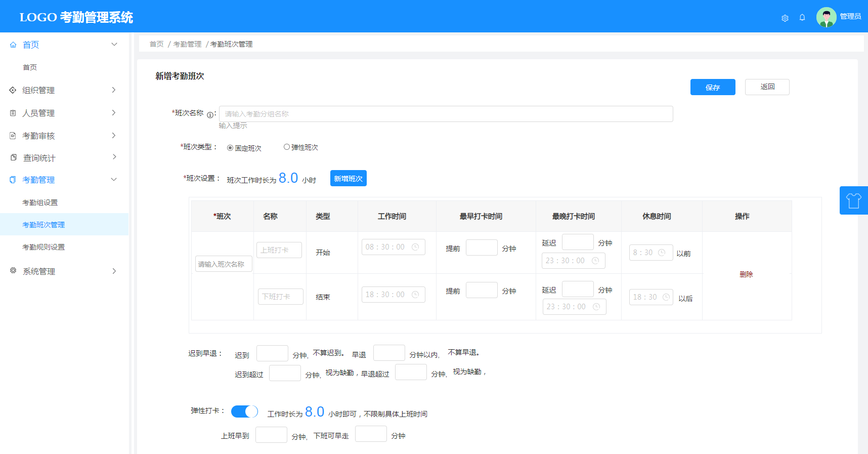Toggle the 弹性打卡 switch off
868x454 pixels.
[x=244, y=411]
